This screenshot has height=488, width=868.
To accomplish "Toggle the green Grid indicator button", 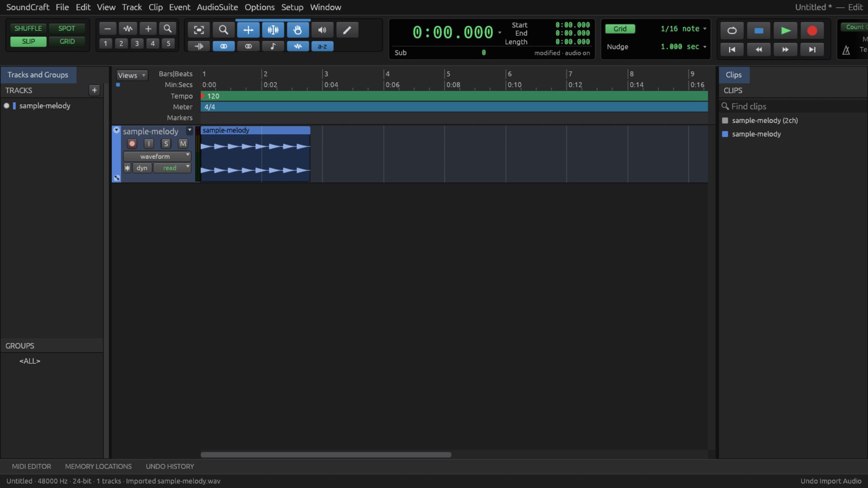I will click(x=620, y=28).
